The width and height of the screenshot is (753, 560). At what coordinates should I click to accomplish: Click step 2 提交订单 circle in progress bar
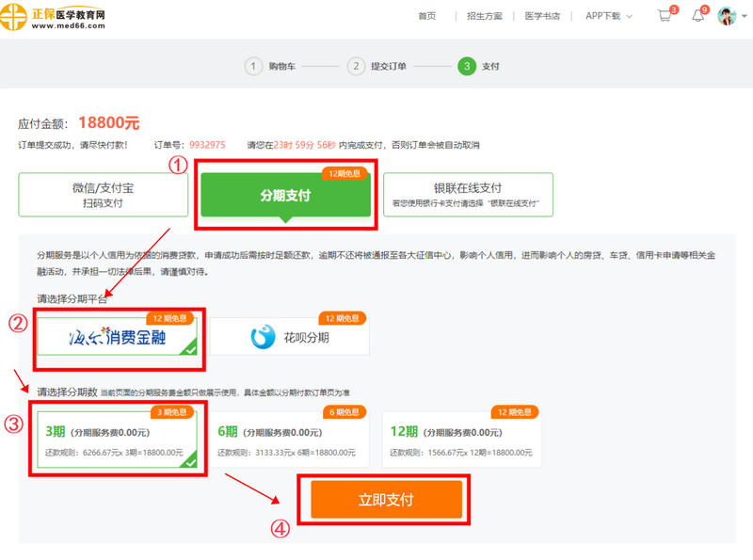356,67
